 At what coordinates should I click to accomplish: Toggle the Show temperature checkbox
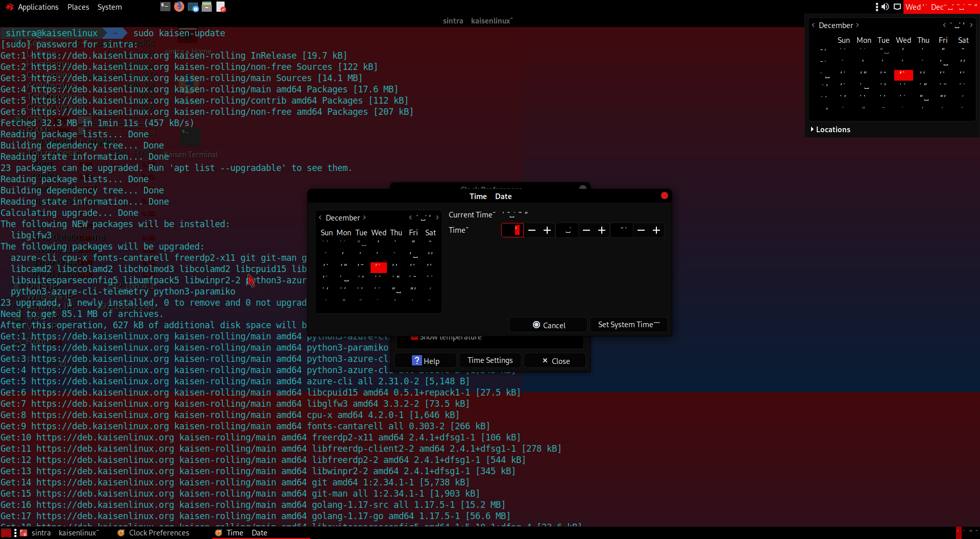(414, 337)
